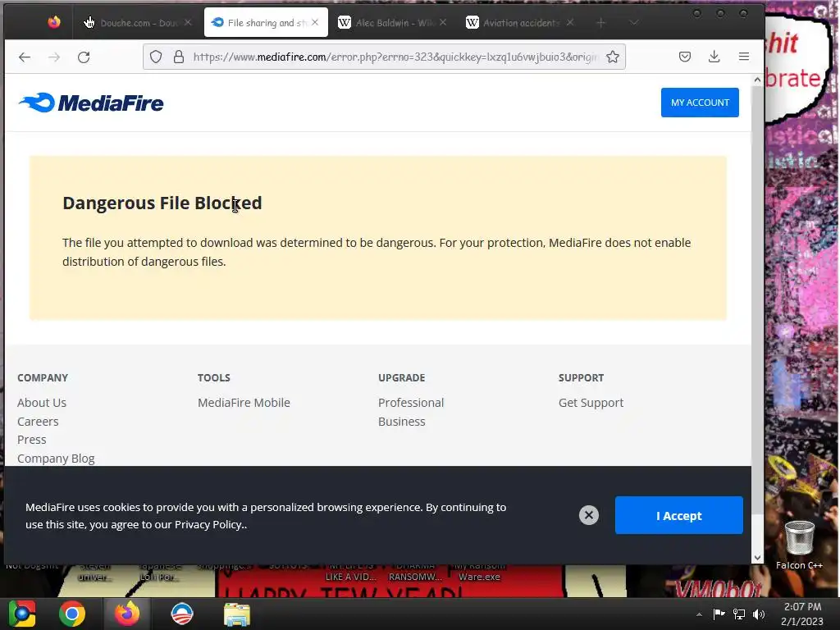Close the Alec Baldwin Wikipedia tab
This screenshot has width=840, height=630.
click(x=443, y=22)
